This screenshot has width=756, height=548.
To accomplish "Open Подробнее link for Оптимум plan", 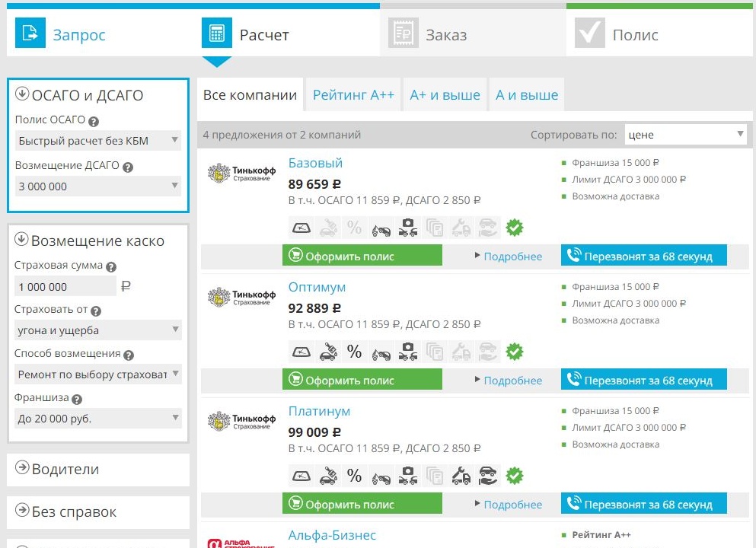I will [x=512, y=381].
